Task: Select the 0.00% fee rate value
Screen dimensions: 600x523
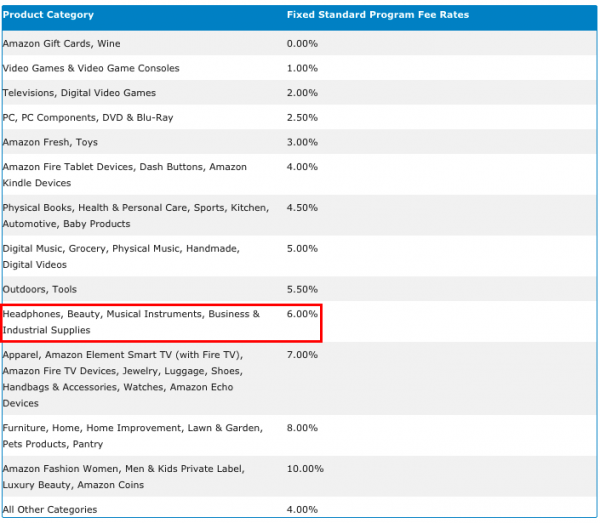Action: click(x=302, y=44)
